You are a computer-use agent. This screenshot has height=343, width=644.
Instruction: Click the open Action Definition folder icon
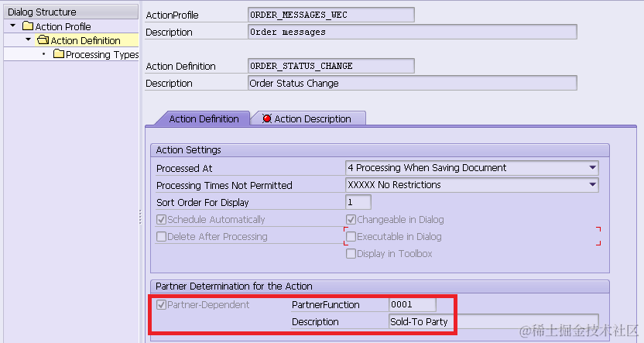pyautogui.click(x=43, y=39)
